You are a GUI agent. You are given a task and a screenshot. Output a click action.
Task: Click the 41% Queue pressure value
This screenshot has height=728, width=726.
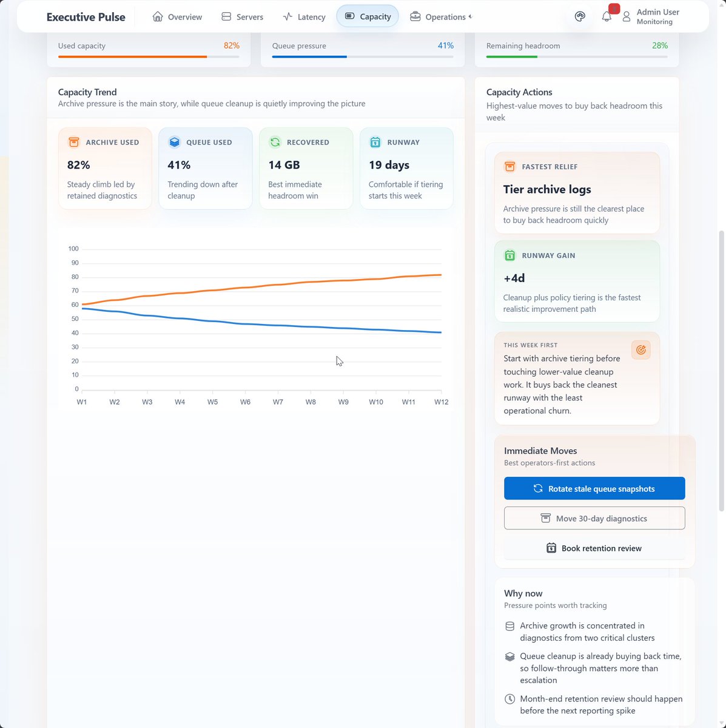pos(446,45)
